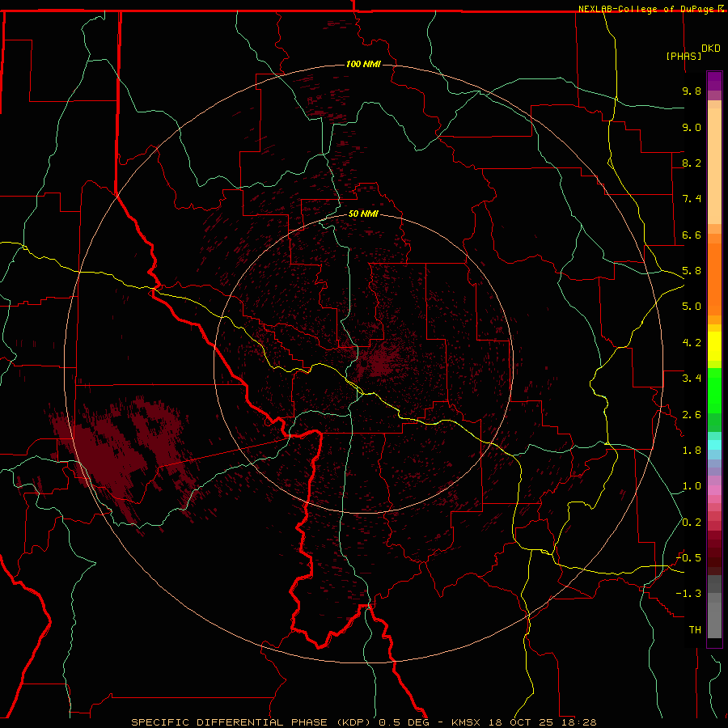This screenshot has height=728, width=728.
Task: Click the 9.8 value on the color scale
Action: [692, 91]
